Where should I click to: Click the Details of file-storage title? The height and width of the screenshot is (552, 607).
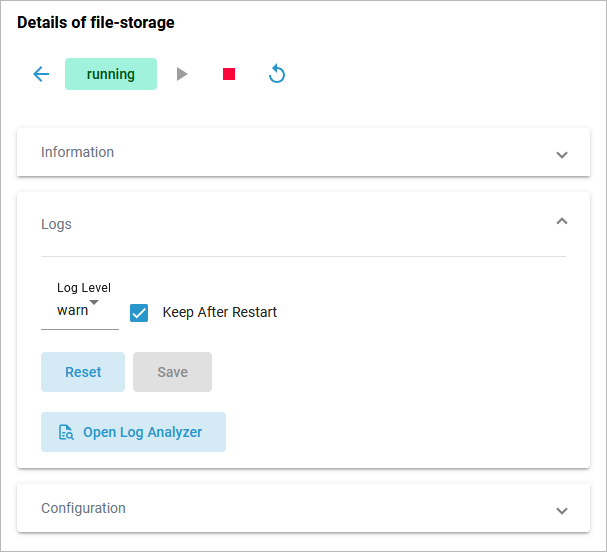tap(95, 22)
